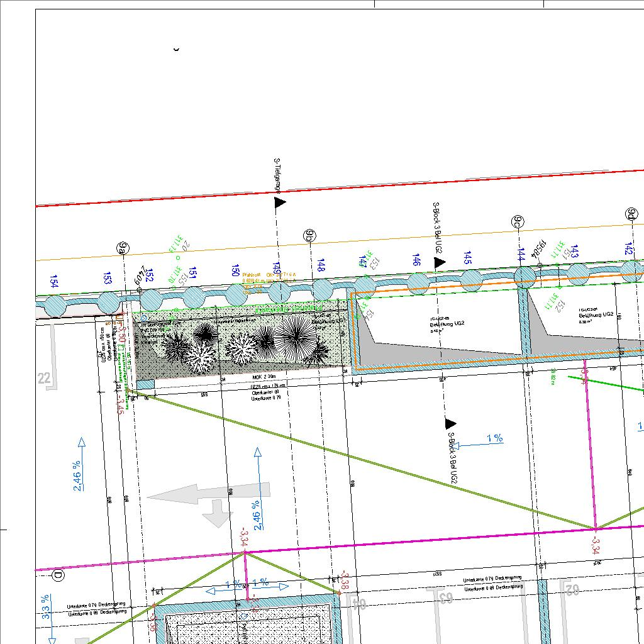Select the 3,3 % slope annotation
This screenshot has width=644, height=644.
(x=46, y=608)
